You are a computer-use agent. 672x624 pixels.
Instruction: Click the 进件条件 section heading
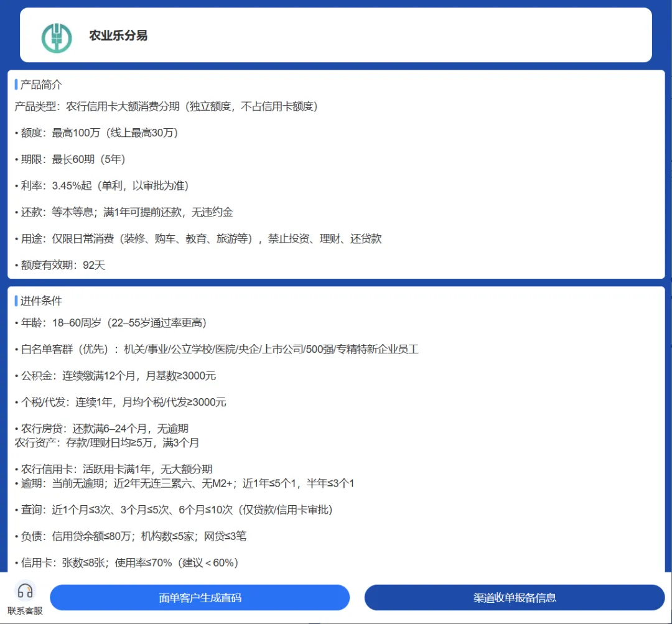click(41, 301)
